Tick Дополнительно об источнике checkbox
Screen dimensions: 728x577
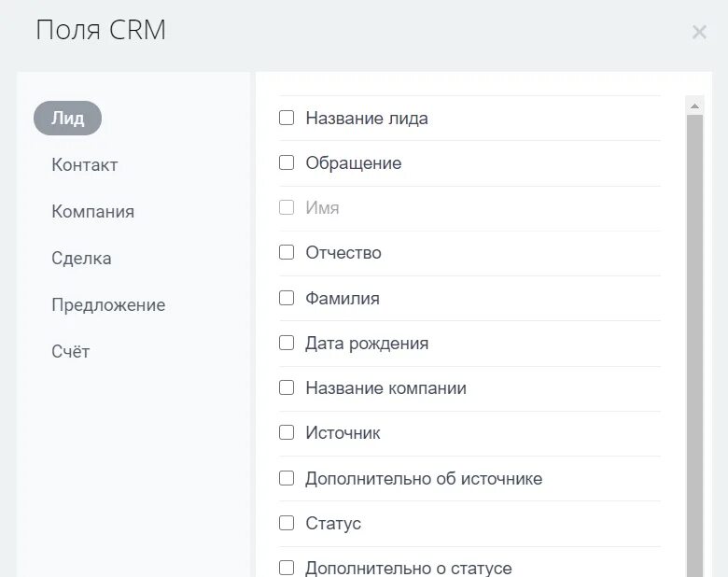[x=287, y=478]
